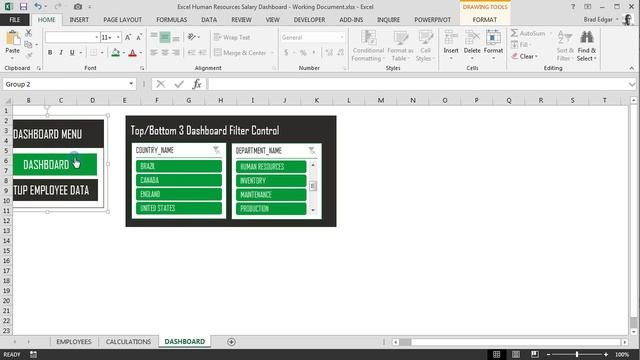Switch to the CALCULATIONS sheet tab

click(x=128, y=342)
